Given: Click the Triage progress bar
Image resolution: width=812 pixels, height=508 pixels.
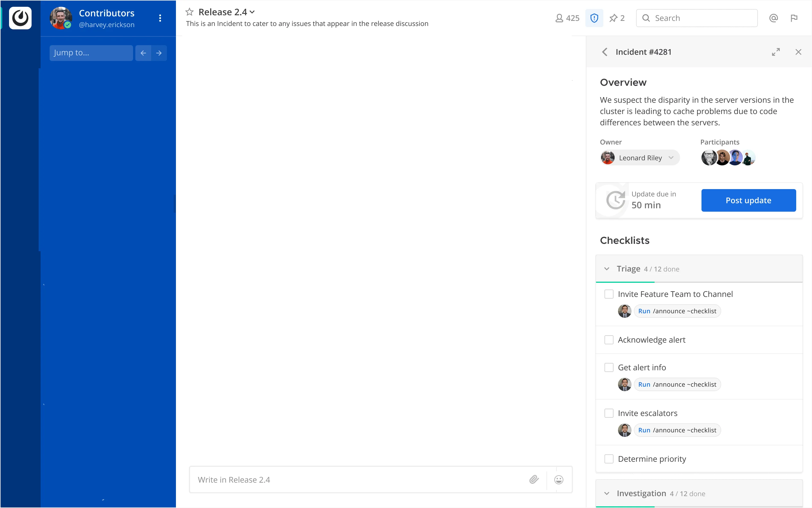Looking at the screenshot, I should (x=699, y=282).
